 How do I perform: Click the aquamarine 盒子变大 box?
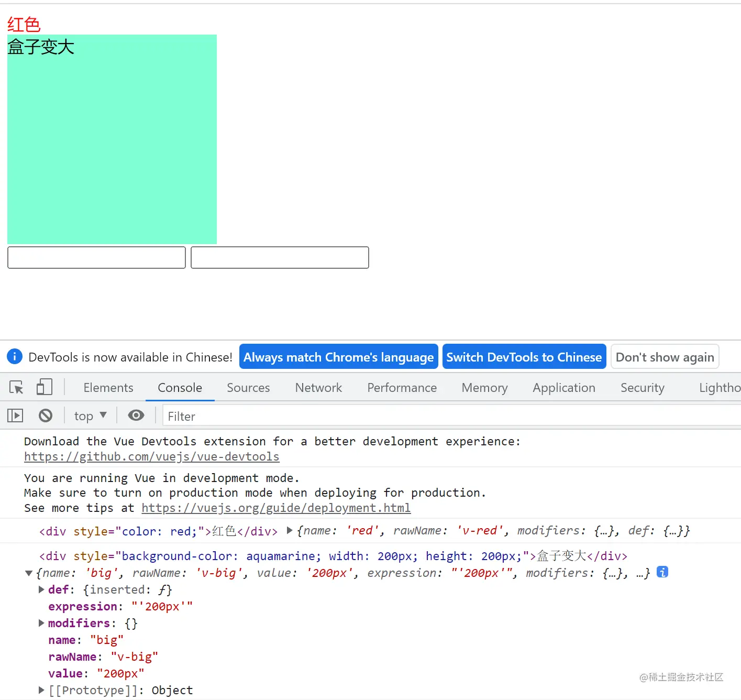pos(112,139)
